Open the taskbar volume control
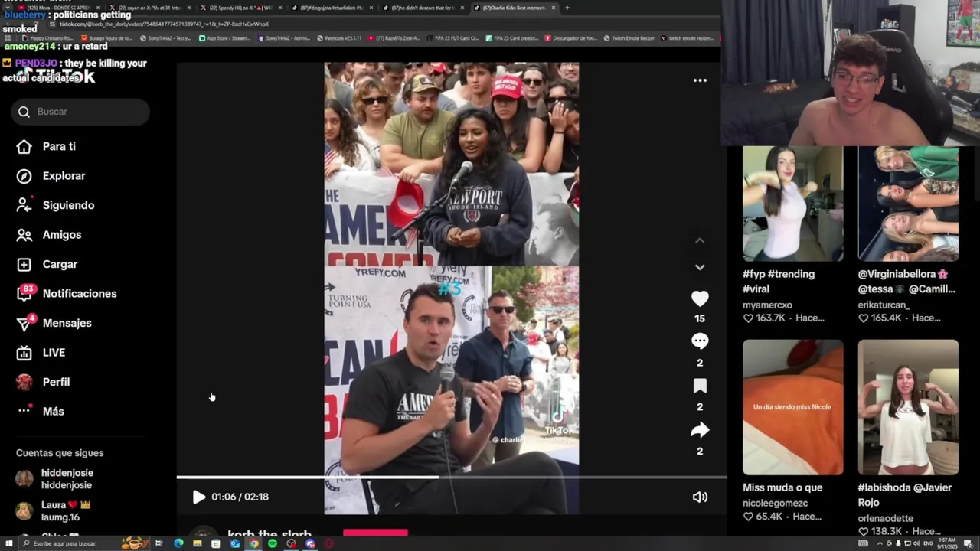Viewport: 980px width, 551px height. point(916,543)
